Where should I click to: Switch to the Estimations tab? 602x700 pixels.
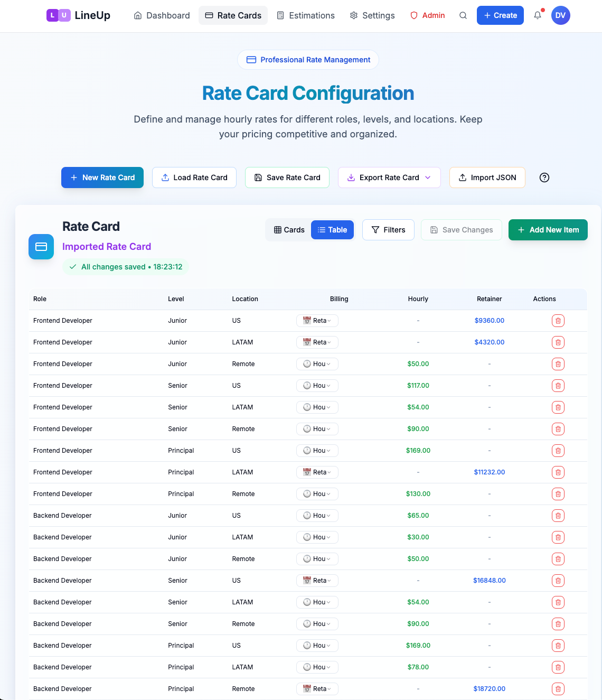tap(306, 15)
